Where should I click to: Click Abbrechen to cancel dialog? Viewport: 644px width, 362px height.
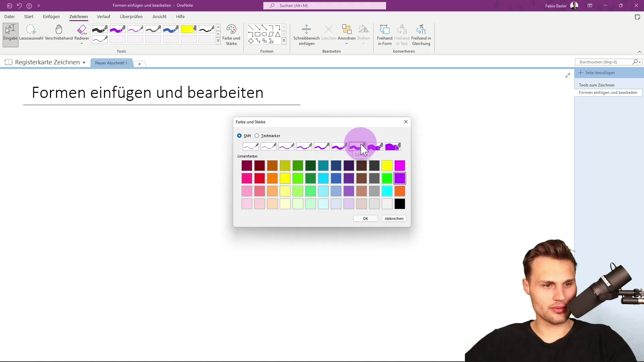pyautogui.click(x=394, y=219)
